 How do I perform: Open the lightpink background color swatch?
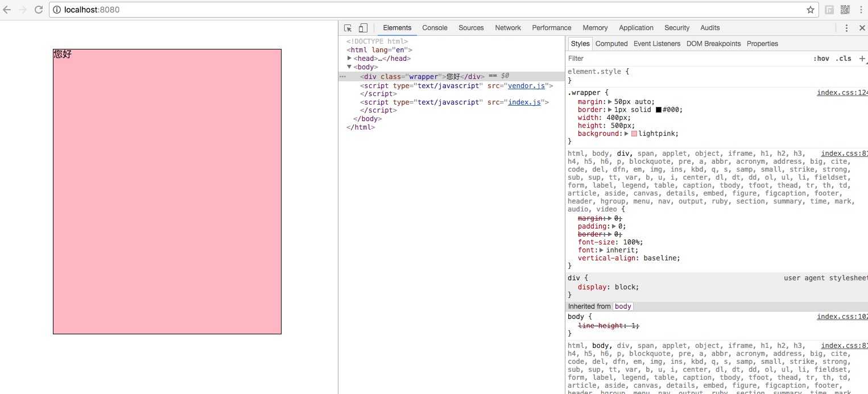[634, 134]
